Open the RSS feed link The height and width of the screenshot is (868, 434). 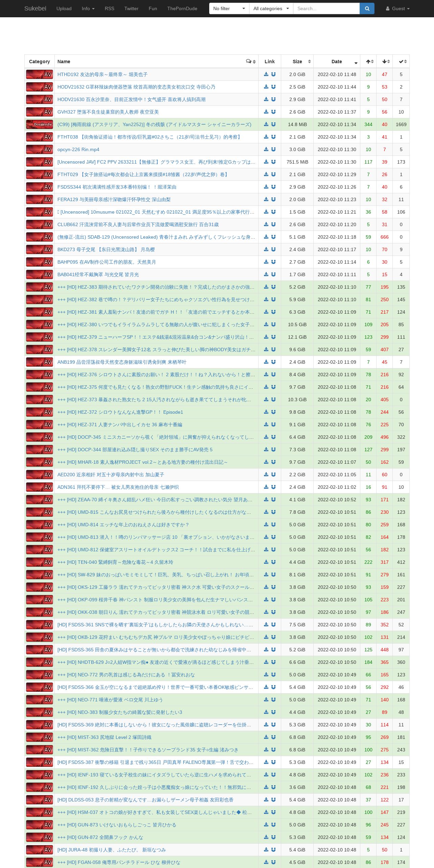click(110, 8)
